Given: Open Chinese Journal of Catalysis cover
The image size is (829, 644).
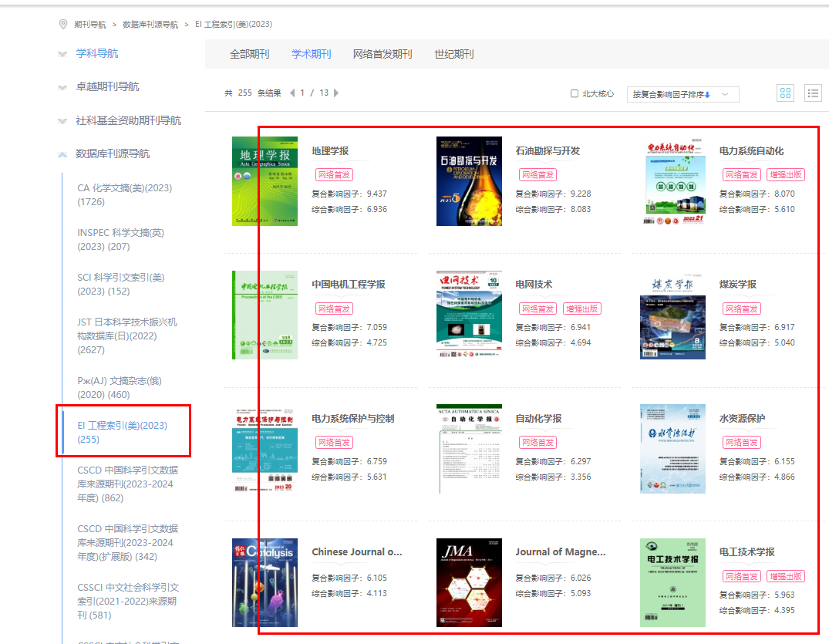Looking at the screenshot, I should coord(265,582).
